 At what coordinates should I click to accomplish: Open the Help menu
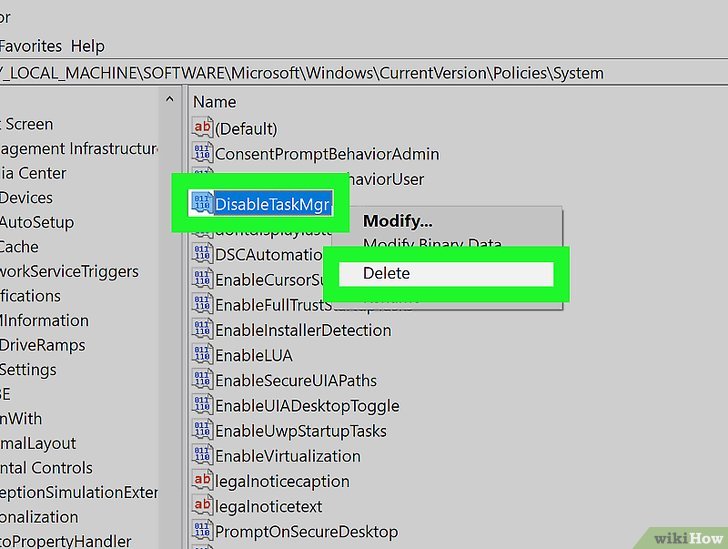pos(87,46)
